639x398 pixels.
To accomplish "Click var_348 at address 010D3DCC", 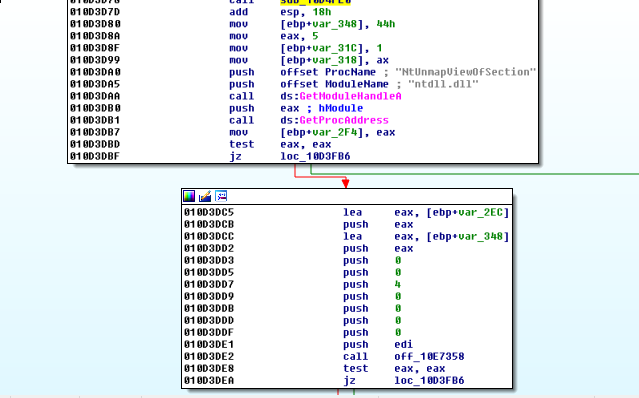I will coord(480,236).
